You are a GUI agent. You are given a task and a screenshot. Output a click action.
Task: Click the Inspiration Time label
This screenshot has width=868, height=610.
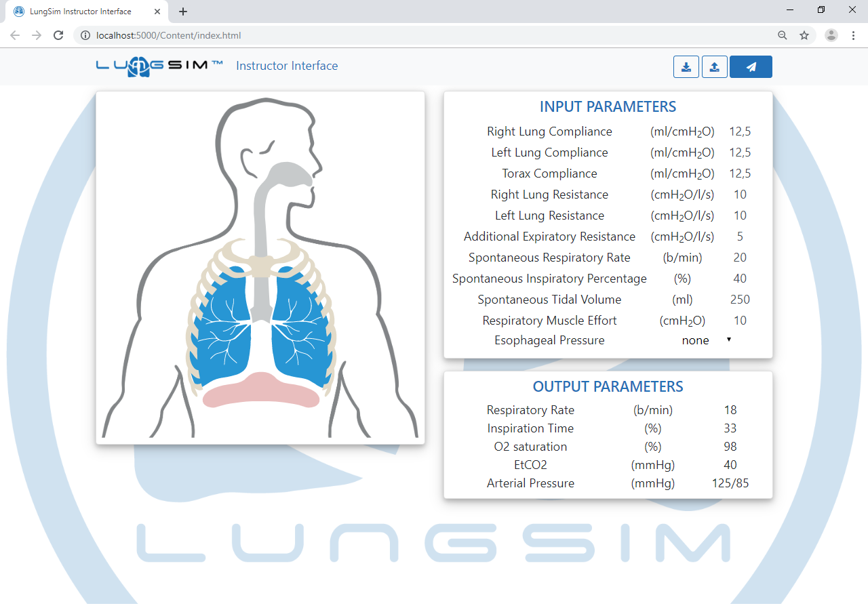530,428
